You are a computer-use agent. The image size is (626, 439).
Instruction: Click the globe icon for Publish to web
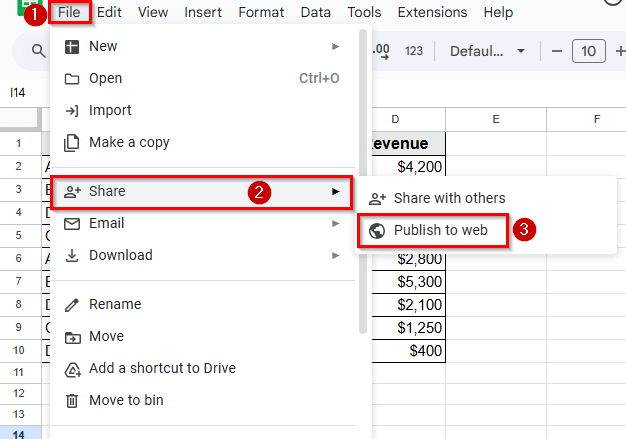click(x=377, y=230)
